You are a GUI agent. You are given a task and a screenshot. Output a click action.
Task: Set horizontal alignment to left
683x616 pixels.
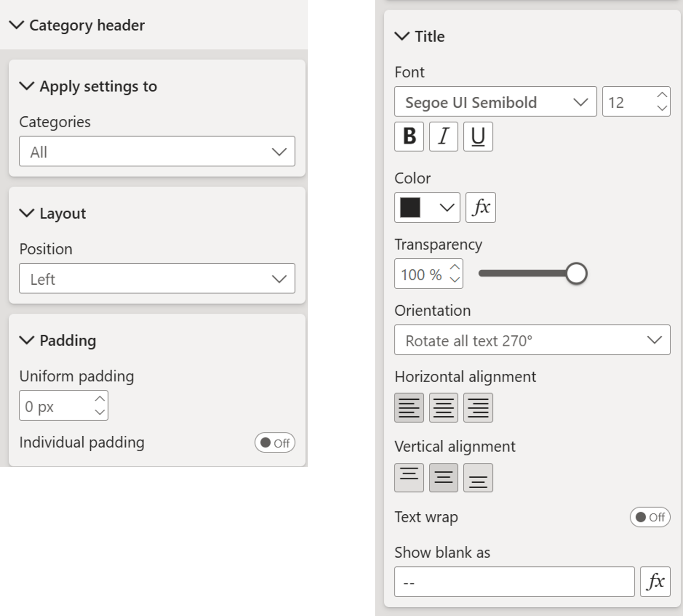click(409, 407)
